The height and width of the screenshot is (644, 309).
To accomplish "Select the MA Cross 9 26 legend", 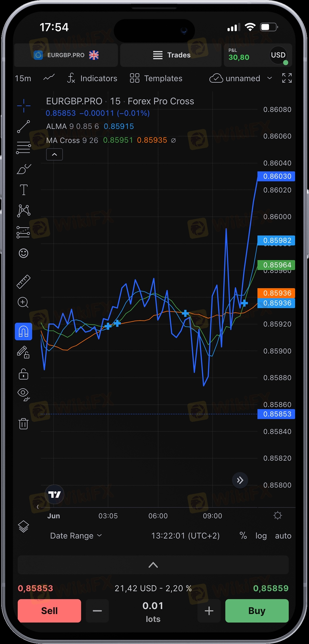I will (72, 140).
